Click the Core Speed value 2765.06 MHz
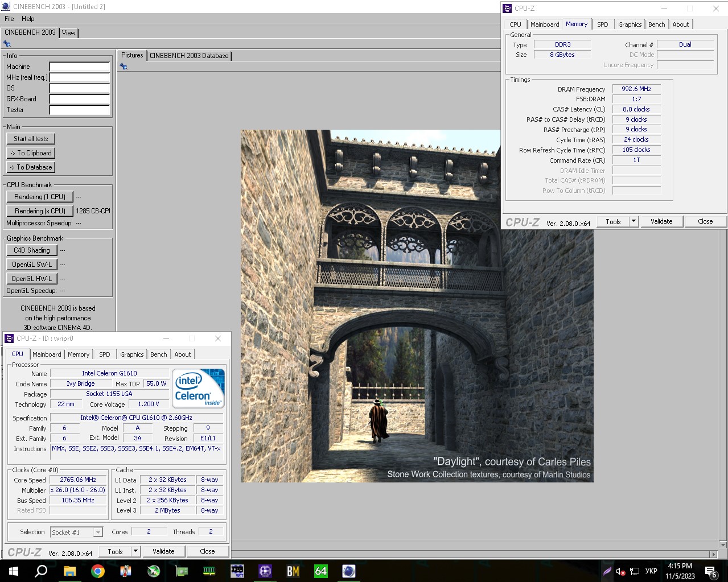This screenshot has height=582, width=728. [x=78, y=480]
